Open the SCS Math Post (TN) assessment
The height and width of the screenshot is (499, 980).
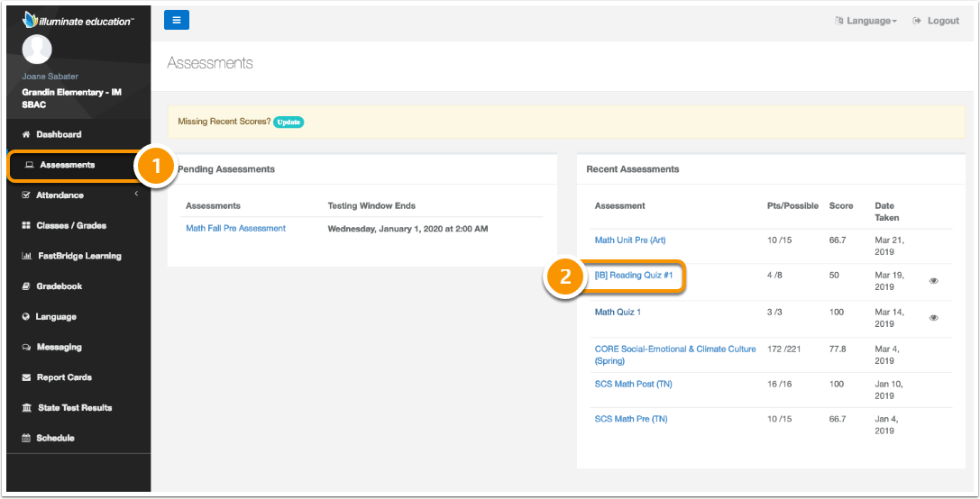click(633, 385)
